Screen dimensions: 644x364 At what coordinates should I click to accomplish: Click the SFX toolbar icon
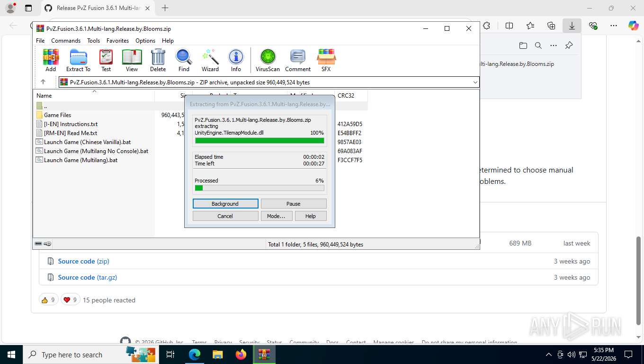[326, 60]
